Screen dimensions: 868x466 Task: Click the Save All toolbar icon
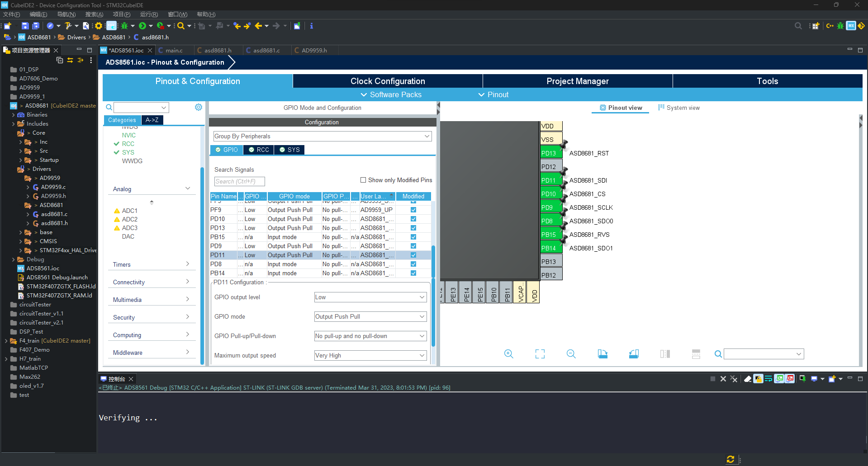pyautogui.click(x=36, y=26)
